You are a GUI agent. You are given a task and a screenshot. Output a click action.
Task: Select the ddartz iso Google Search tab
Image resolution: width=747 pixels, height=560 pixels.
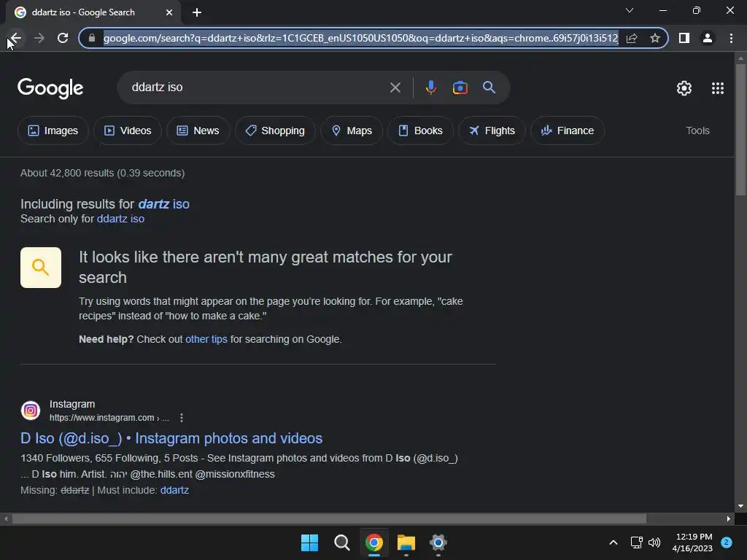click(93, 12)
